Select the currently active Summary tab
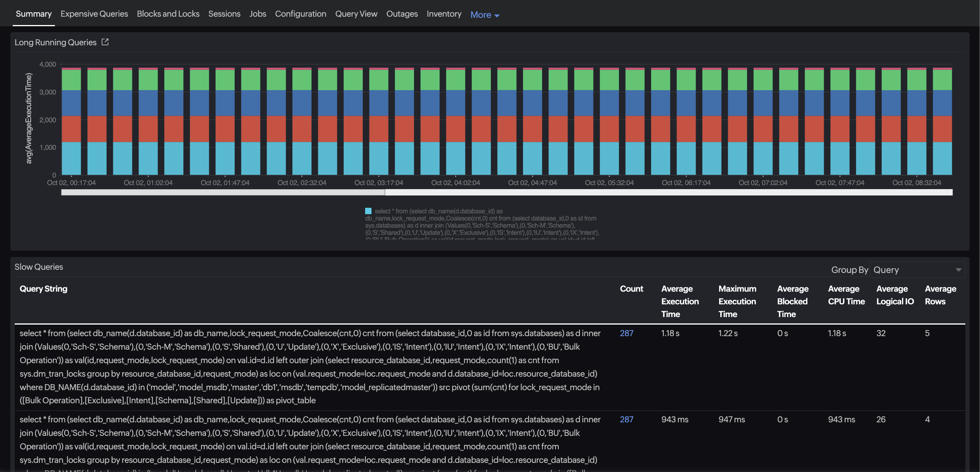 pos(33,14)
